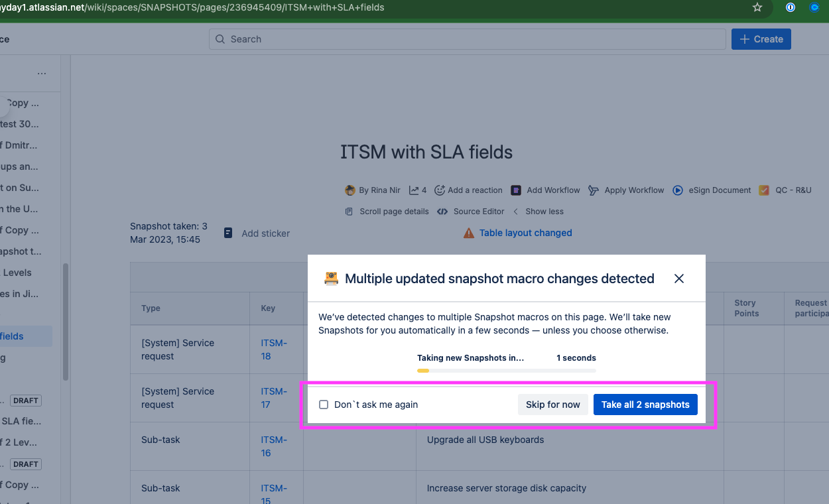Click the Apply Workflow icon

pos(594,190)
